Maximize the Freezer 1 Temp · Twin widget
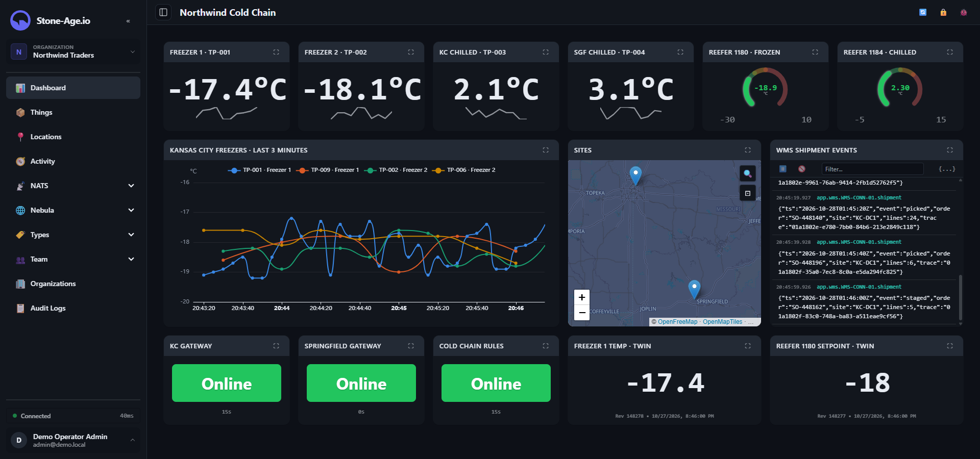This screenshot has height=459, width=980. coord(748,346)
